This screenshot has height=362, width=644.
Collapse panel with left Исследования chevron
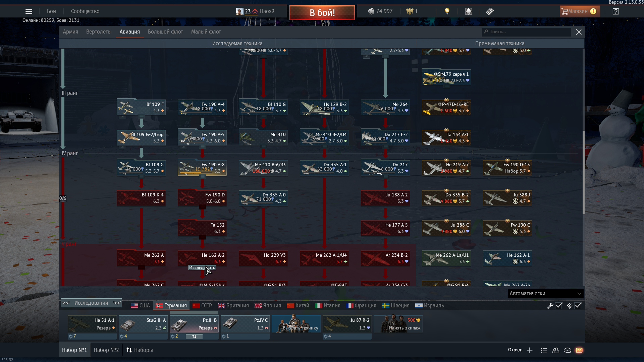point(65,303)
